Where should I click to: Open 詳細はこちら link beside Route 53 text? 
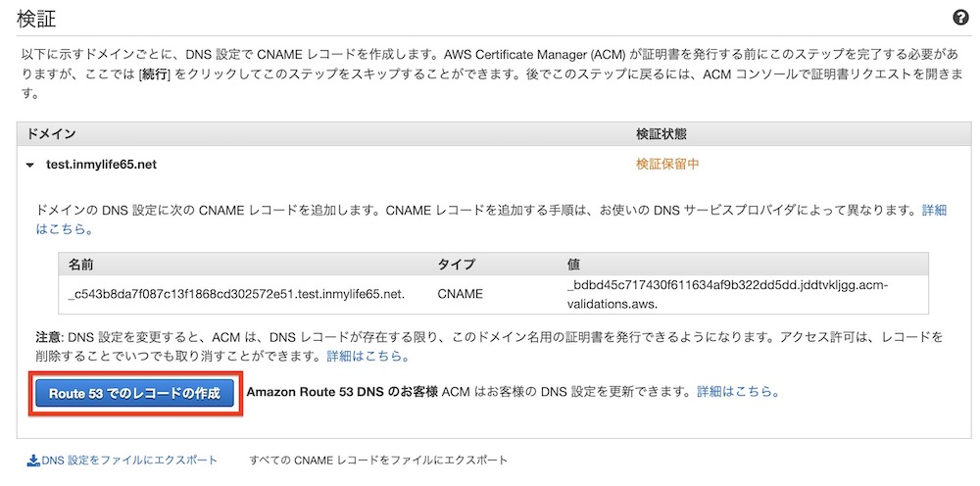pyautogui.click(x=738, y=392)
